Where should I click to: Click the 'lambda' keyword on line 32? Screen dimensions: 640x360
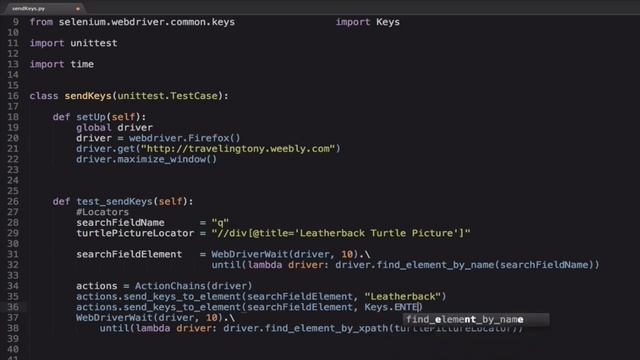tap(265, 265)
